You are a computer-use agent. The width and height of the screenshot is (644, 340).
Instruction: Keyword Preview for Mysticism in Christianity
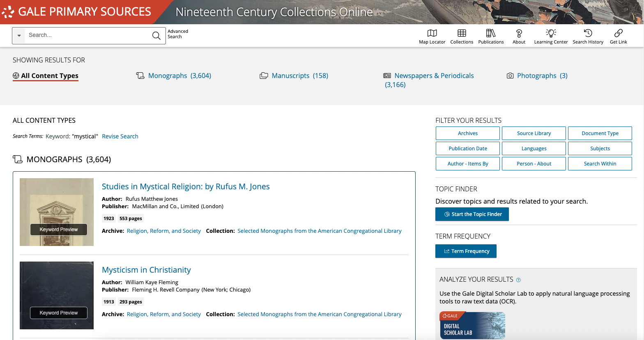click(59, 313)
